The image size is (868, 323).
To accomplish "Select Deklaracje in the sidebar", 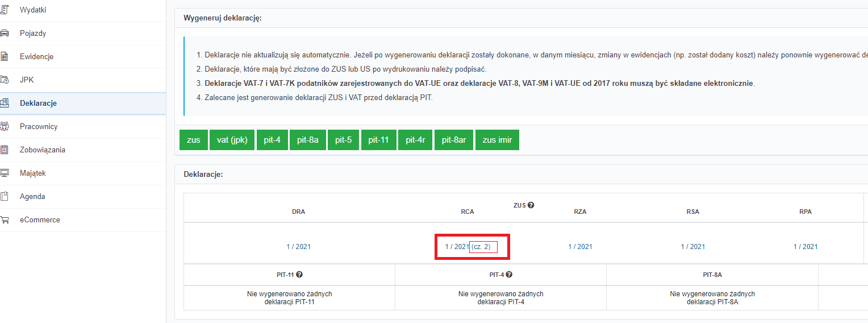I will click(x=38, y=103).
